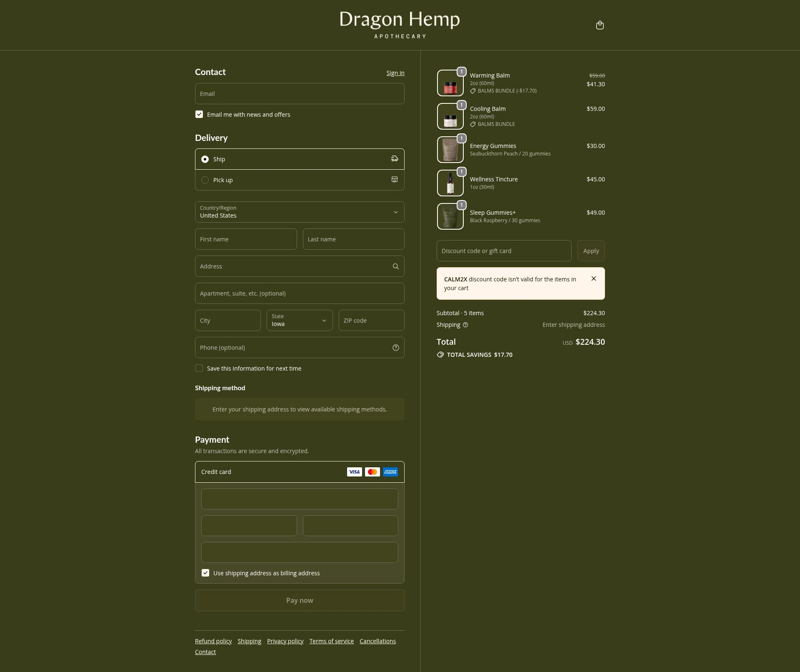Open the Refund policy page
800x672 pixels.
pos(213,641)
